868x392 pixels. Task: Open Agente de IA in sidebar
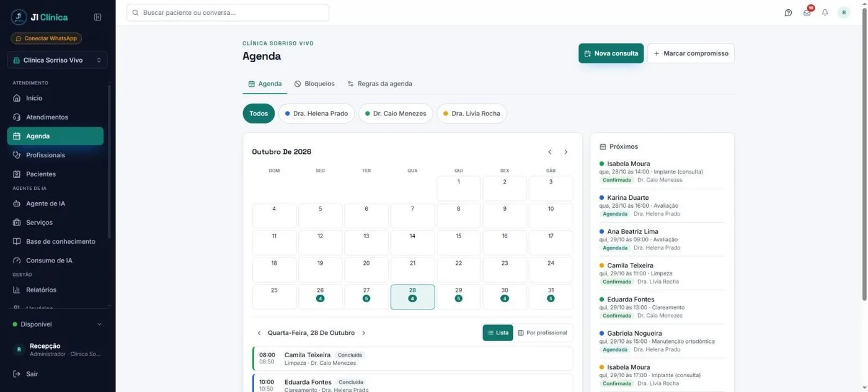tap(55, 203)
